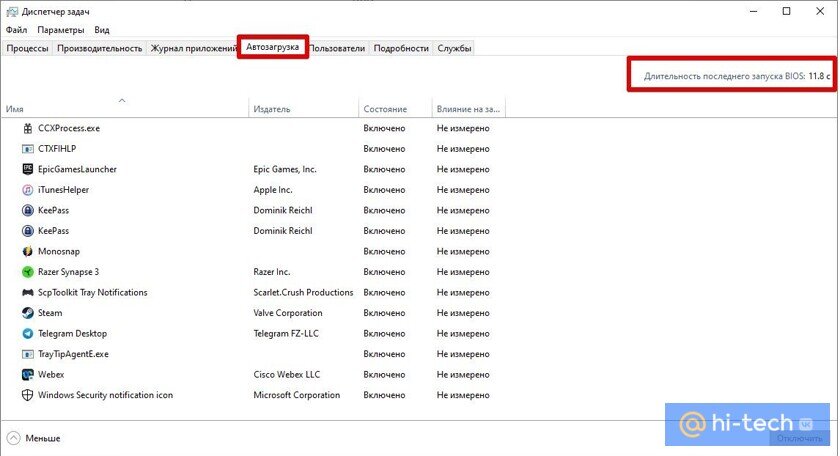Open the Журнал приложений tab
The height and width of the screenshot is (456, 840).
[x=193, y=48]
